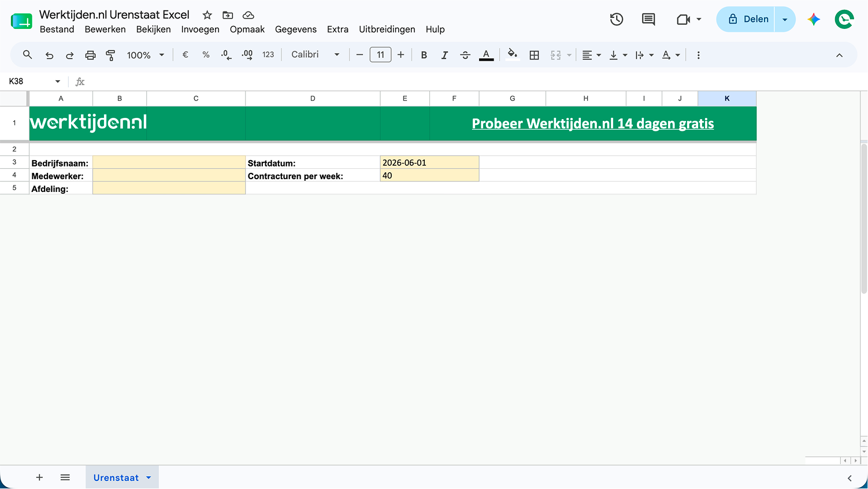Open the Bestand menu
868x489 pixels.
57,29
